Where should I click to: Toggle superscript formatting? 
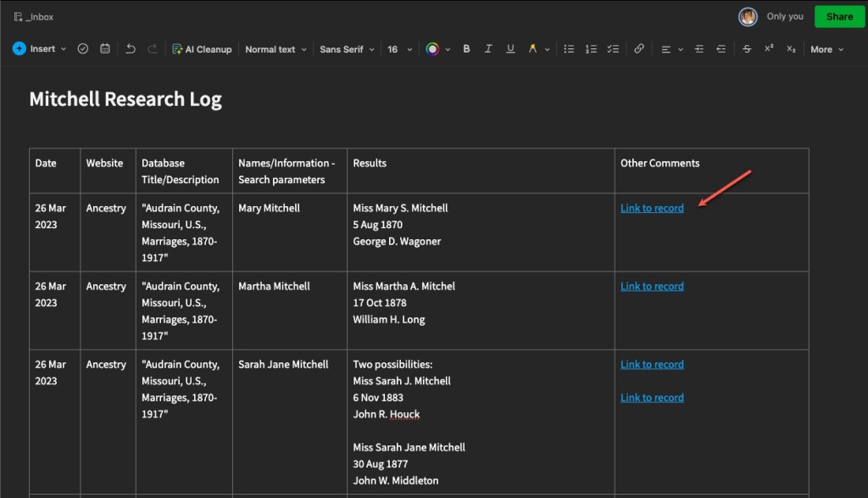(769, 49)
